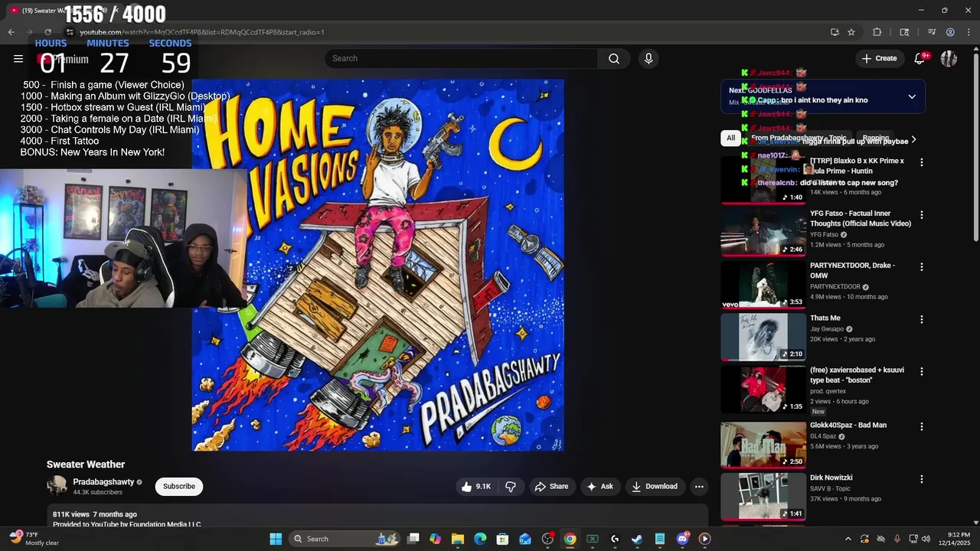
Task: Open the YouTube account avatar menu
Action: 949,59
